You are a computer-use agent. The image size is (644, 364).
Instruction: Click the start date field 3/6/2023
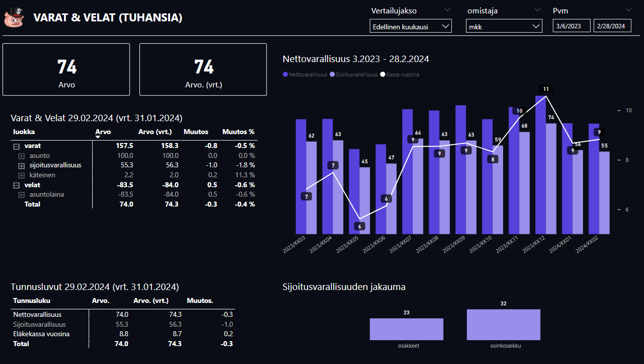point(572,26)
